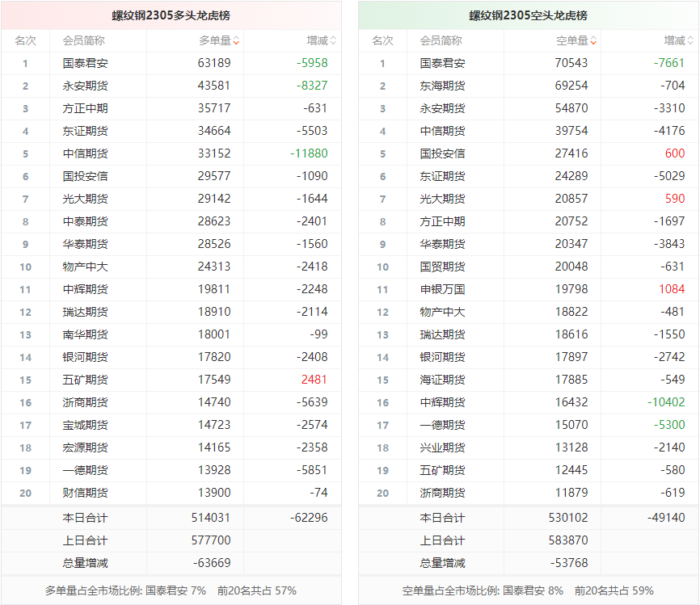
Task: Select 兴业期货 row in short table
Action: pos(442,447)
